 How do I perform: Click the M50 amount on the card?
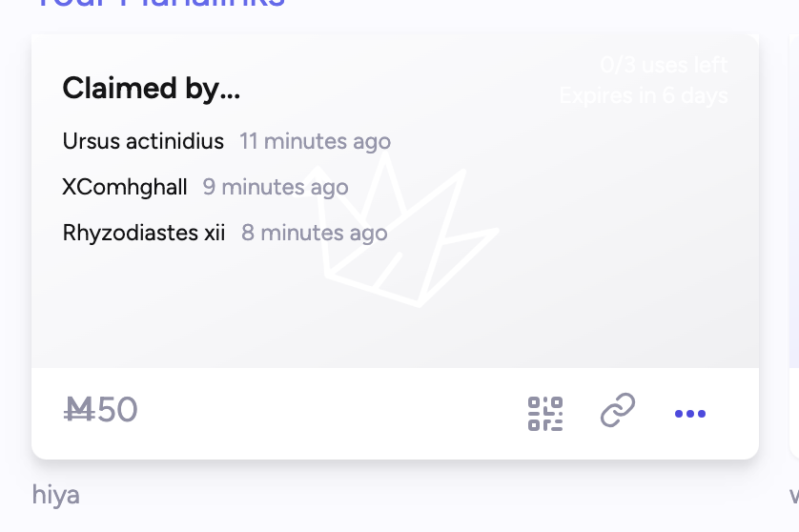click(100, 410)
